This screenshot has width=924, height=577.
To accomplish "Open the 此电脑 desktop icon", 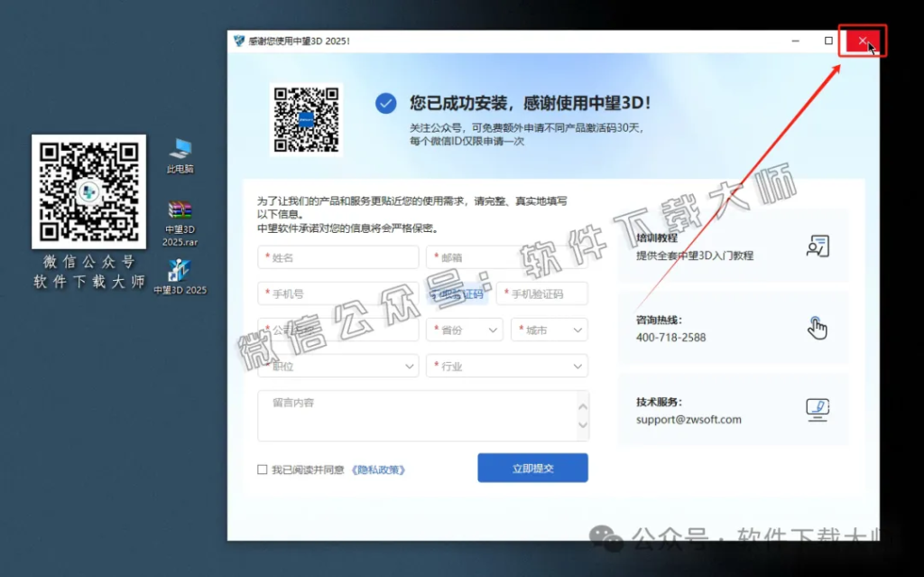I will point(178,154).
